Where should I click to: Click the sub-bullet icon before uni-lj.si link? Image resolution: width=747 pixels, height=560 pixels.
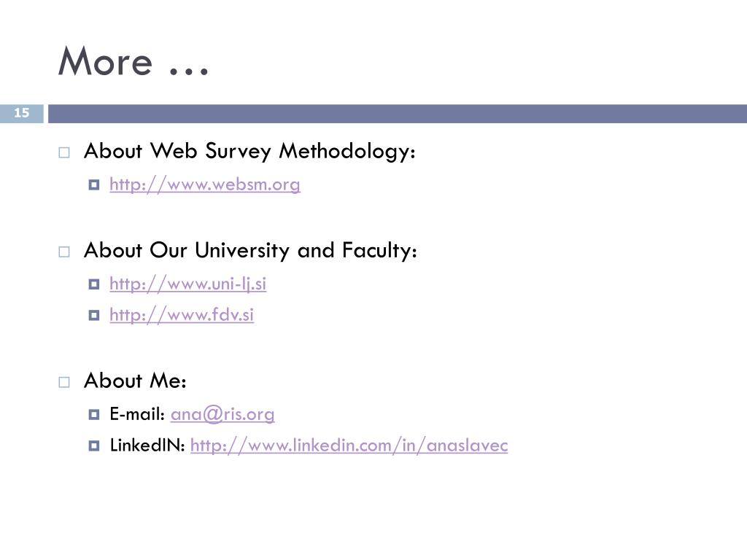click(x=94, y=284)
